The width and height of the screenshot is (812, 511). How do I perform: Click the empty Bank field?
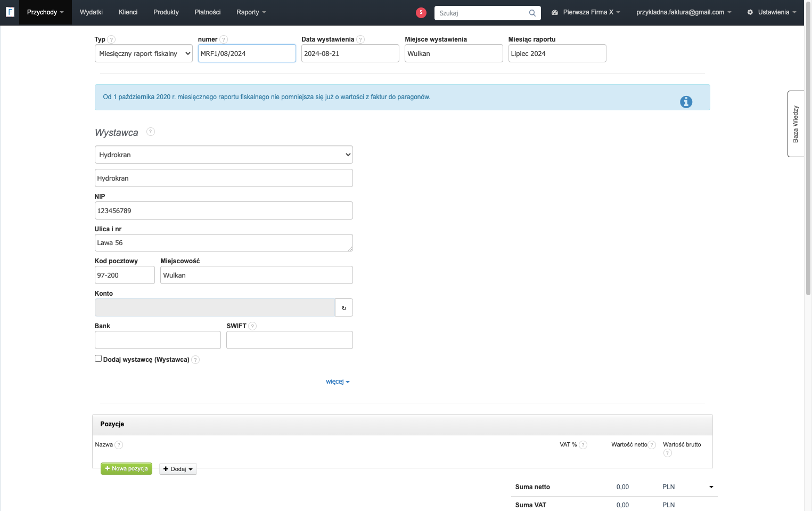coord(158,340)
